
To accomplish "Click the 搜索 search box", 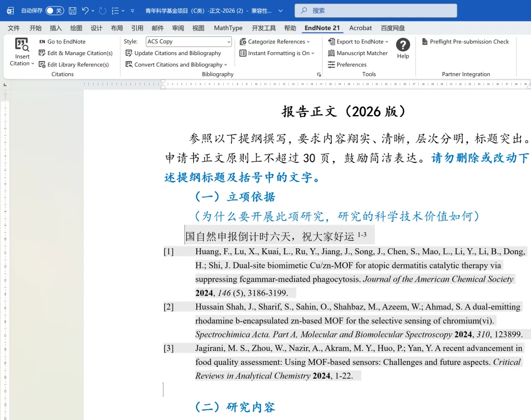I will (376, 10).
